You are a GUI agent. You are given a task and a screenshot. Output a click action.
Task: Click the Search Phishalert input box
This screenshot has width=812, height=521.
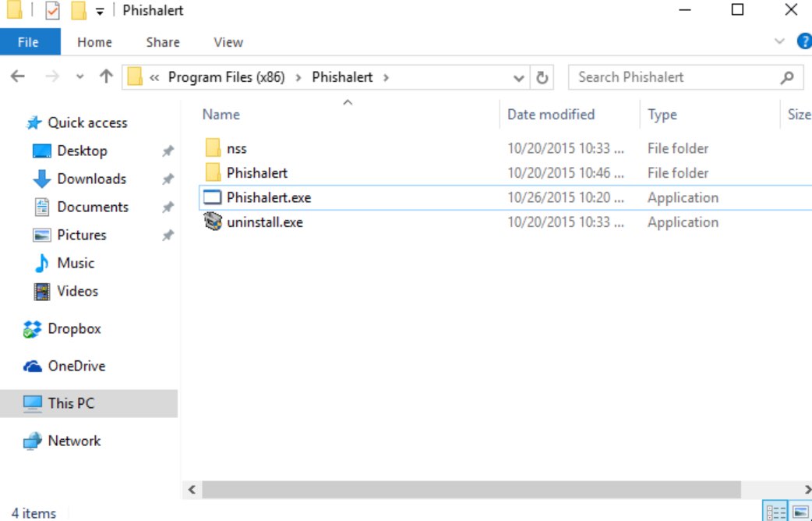click(674, 77)
